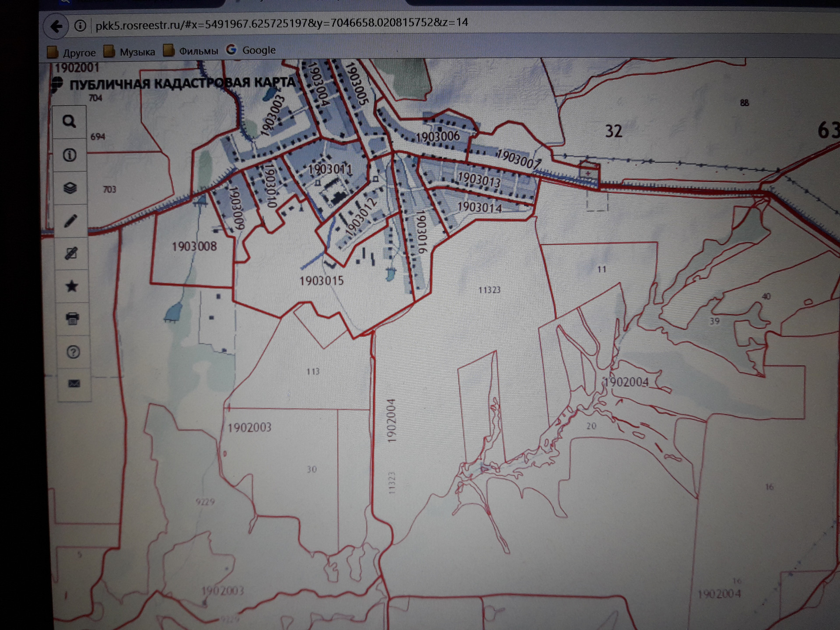The width and height of the screenshot is (840, 630).
Task: Open favorites with the star icon
Action: pos(72,286)
